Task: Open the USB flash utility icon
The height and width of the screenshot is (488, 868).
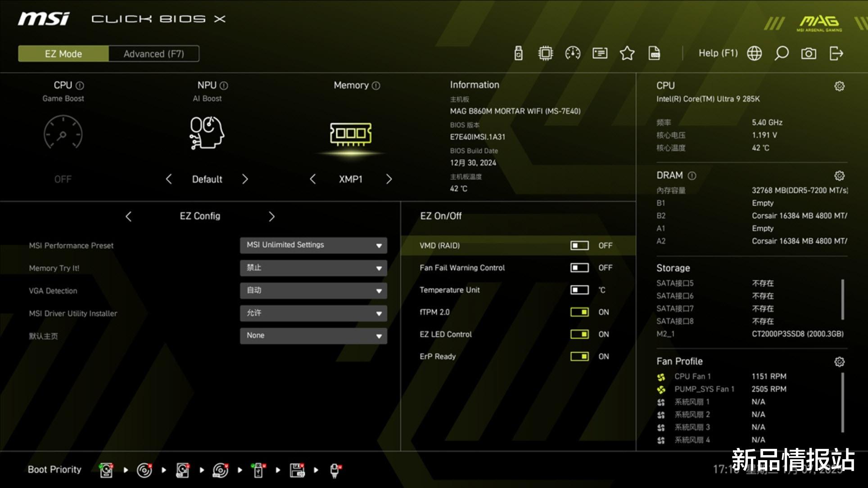Action: [518, 54]
